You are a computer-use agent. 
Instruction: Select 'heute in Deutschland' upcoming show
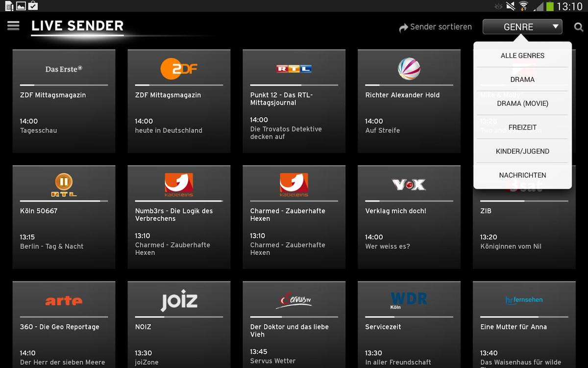point(169,131)
